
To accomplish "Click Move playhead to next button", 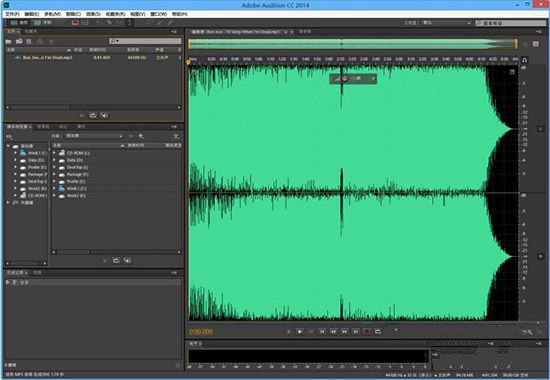I will [x=356, y=331].
